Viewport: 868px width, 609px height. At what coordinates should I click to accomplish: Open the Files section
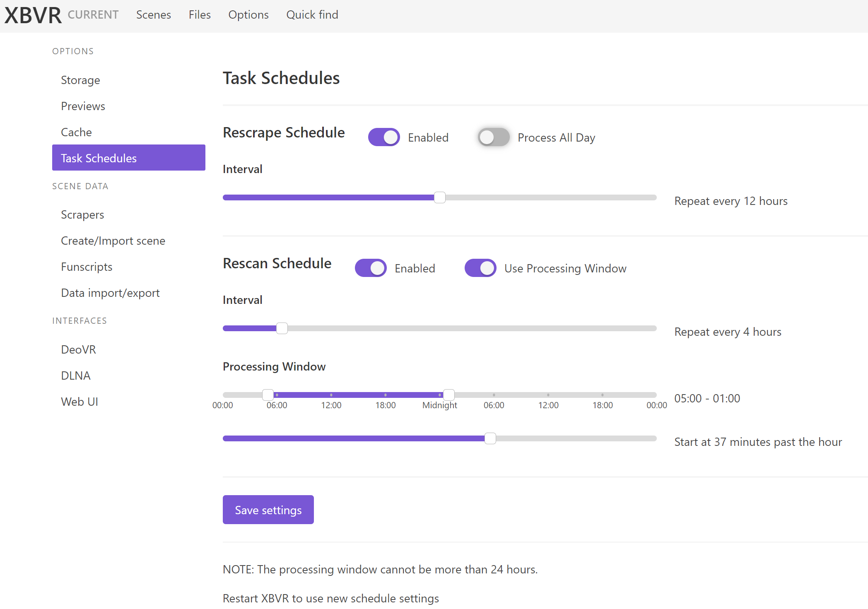tap(199, 15)
